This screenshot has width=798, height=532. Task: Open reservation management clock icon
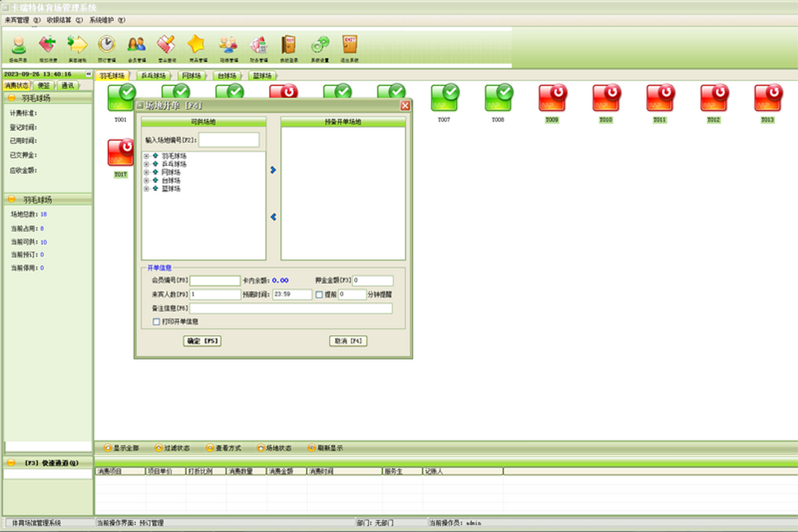tap(106, 46)
